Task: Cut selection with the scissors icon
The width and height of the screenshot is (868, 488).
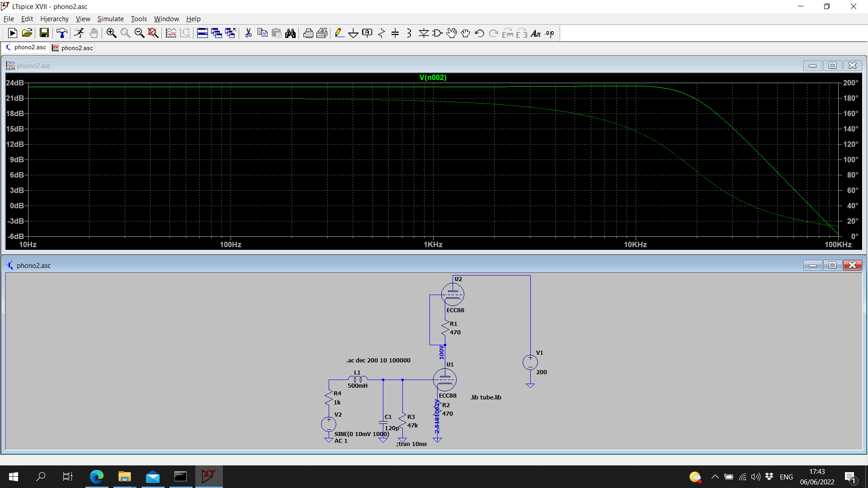Action: pyautogui.click(x=248, y=33)
